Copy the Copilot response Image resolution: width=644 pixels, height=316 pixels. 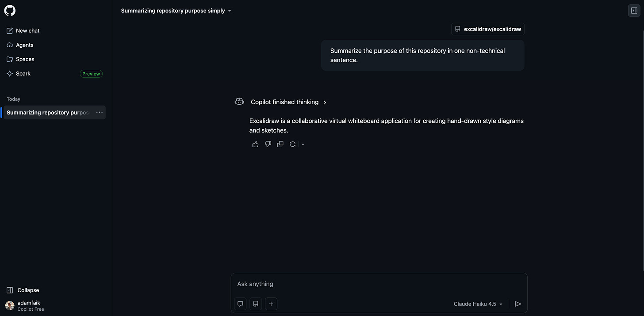[280, 144]
